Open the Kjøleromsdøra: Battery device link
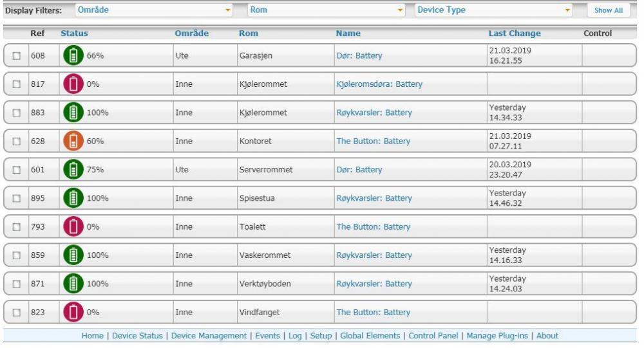Screen dimensions: 644x348 coord(379,84)
